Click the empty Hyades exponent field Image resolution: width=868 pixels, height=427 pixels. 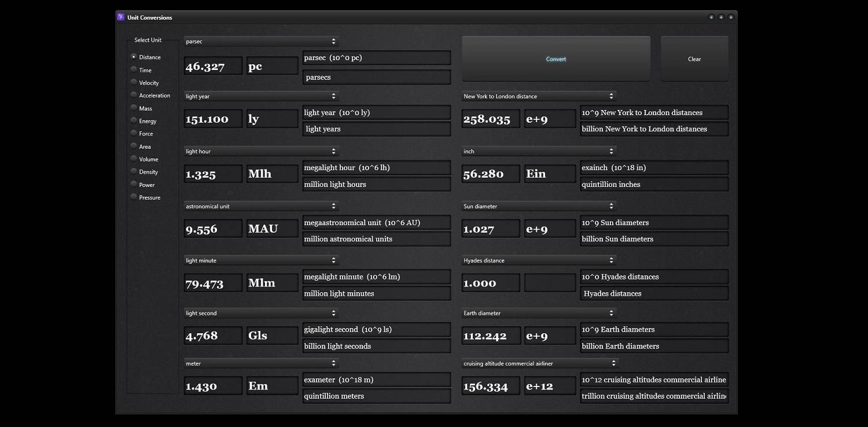(x=550, y=284)
